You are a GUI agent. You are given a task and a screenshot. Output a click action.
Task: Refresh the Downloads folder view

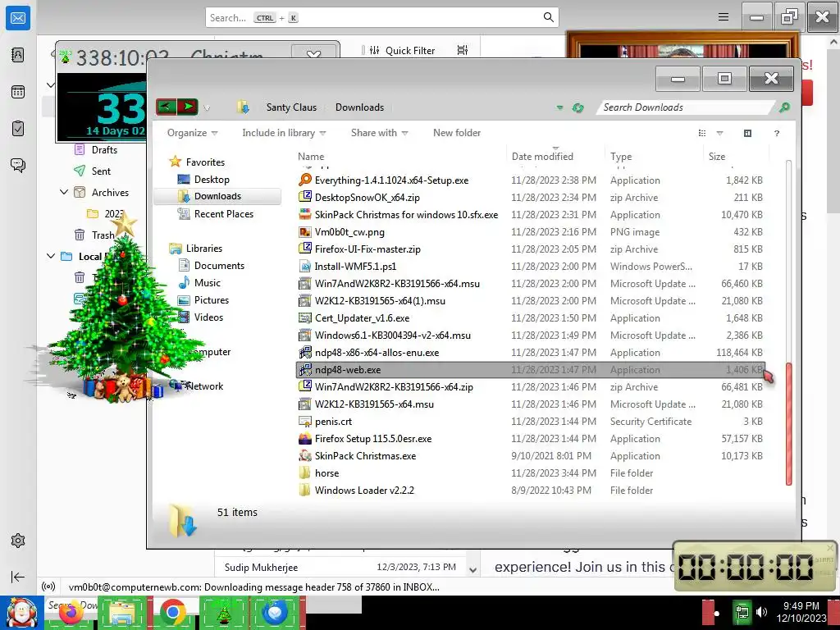point(577,107)
